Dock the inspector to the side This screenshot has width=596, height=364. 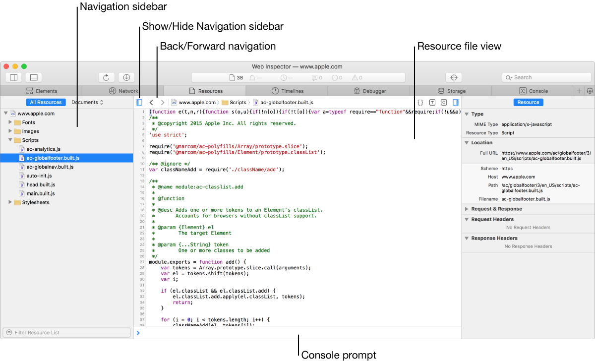[x=14, y=77]
